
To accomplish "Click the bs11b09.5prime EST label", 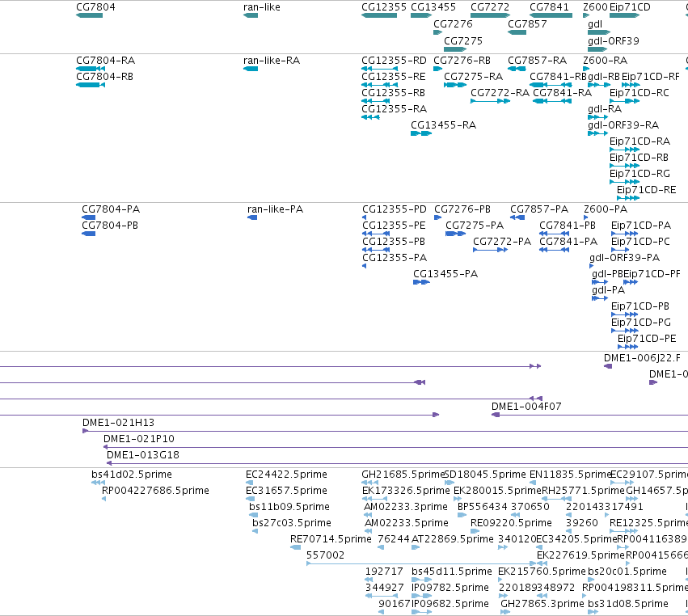I will [289, 507].
